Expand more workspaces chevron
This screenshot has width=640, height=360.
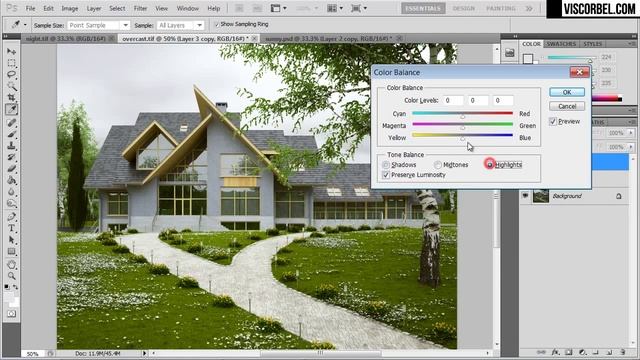[529, 8]
